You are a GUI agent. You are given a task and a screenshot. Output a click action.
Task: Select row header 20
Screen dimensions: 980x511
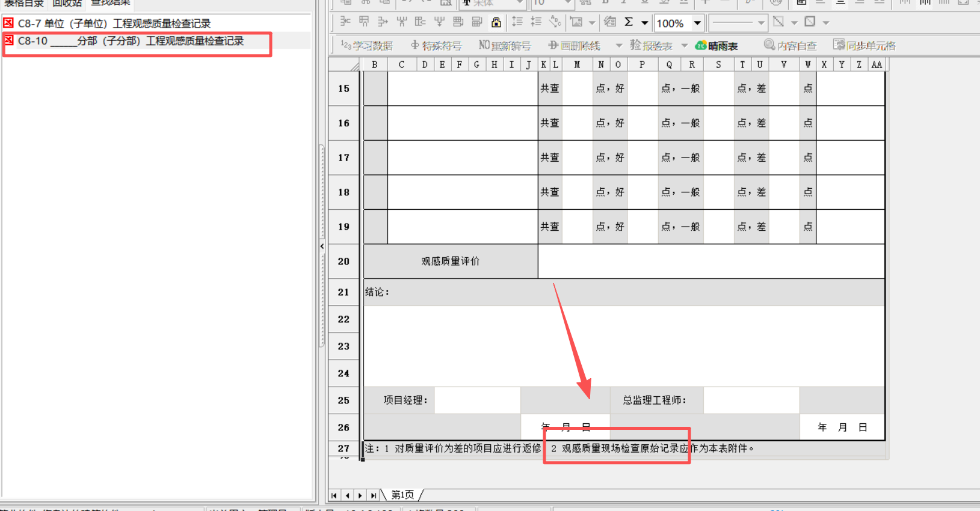pos(344,261)
